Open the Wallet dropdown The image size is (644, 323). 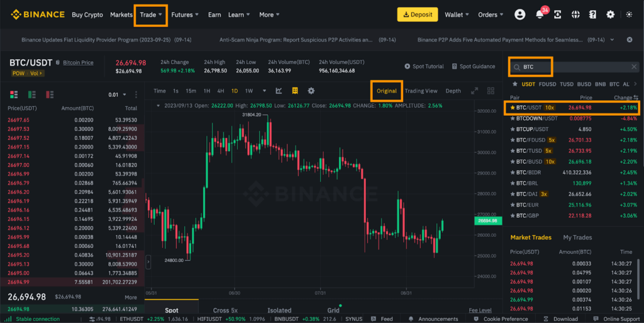pos(457,14)
